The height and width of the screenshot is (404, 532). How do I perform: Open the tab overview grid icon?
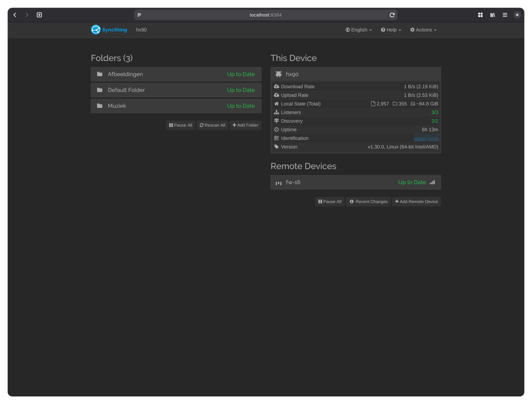[x=480, y=15]
